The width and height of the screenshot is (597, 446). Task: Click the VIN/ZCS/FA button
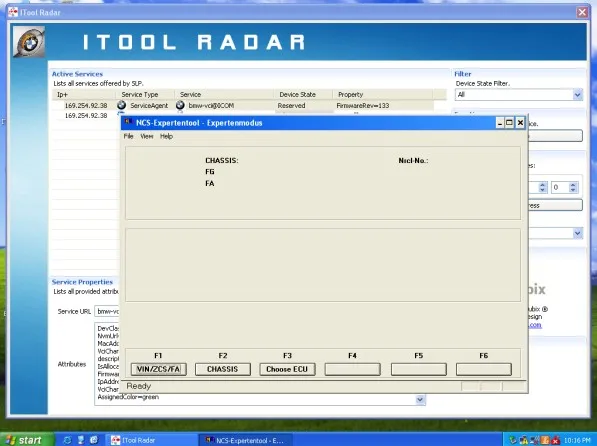point(158,369)
